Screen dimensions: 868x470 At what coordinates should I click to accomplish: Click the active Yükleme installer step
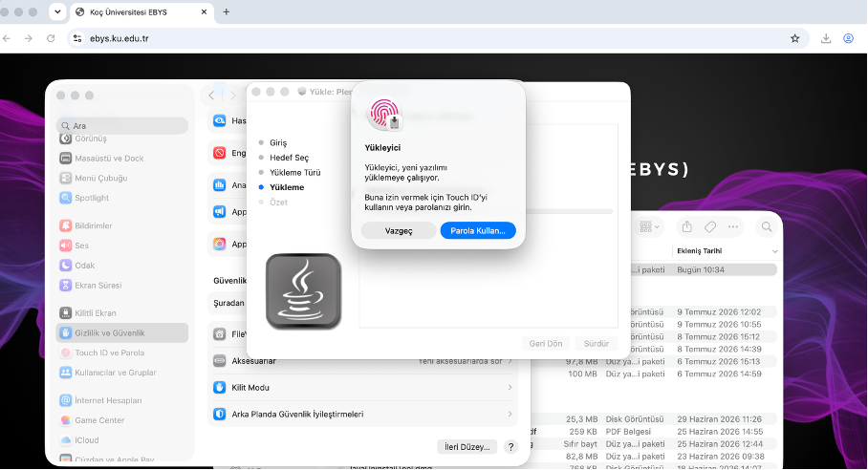287,187
